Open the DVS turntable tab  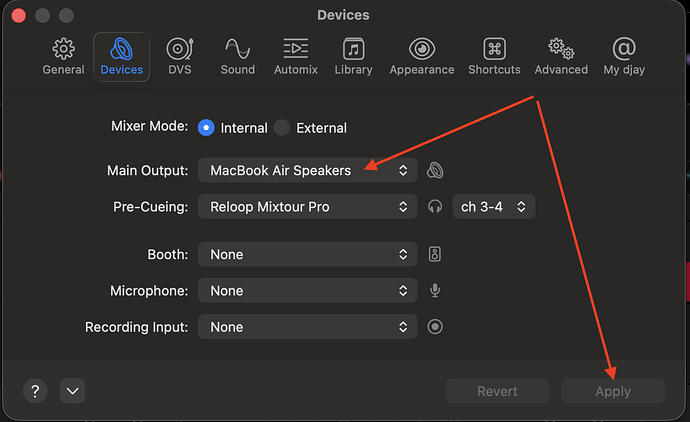[x=180, y=57]
